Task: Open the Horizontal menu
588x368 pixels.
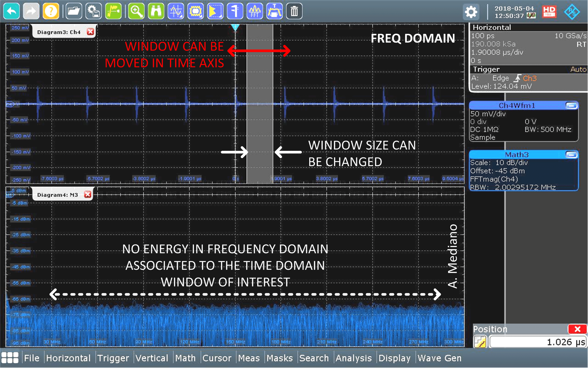Action: coord(68,358)
